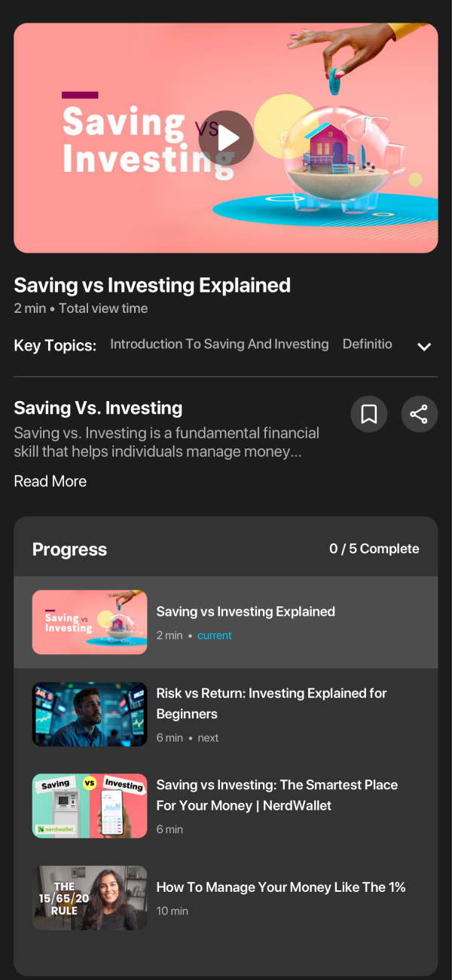The width and height of the screenshot is (452, 980).
Task: Click the blue current label
Action: coord(215,635)
